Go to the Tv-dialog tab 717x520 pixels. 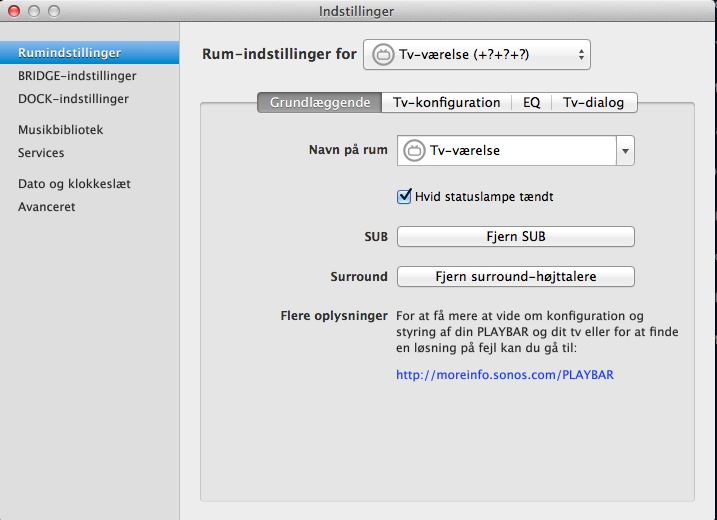[593, 102]
